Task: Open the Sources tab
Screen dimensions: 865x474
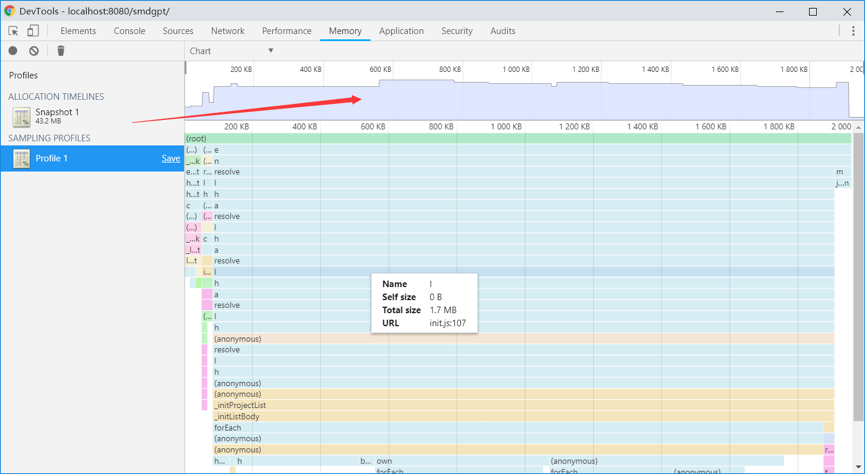Action: (178, 31)
